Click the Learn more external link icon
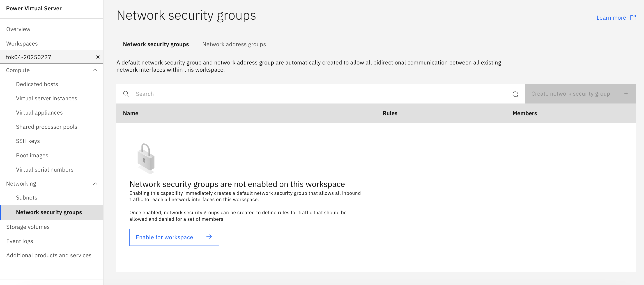Screen dimensions: 644x285 pyautogui.click(x=633, y=18)
